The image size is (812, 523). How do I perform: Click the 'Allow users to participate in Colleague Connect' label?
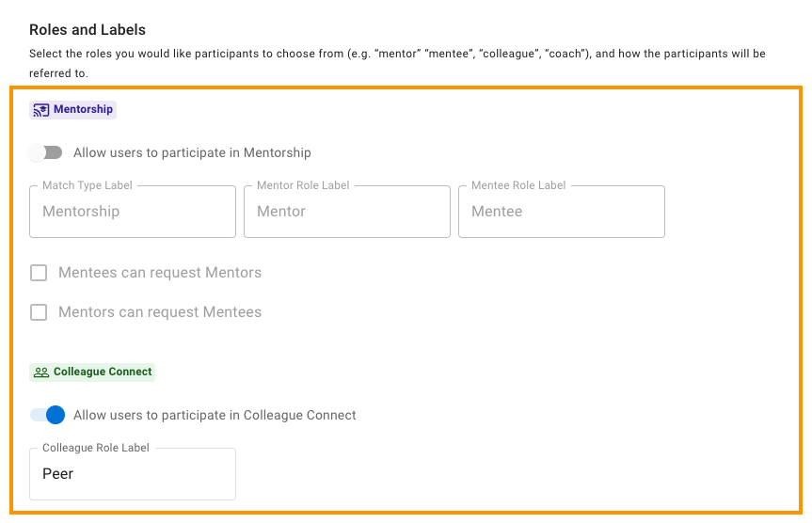[x=215, y=415]
